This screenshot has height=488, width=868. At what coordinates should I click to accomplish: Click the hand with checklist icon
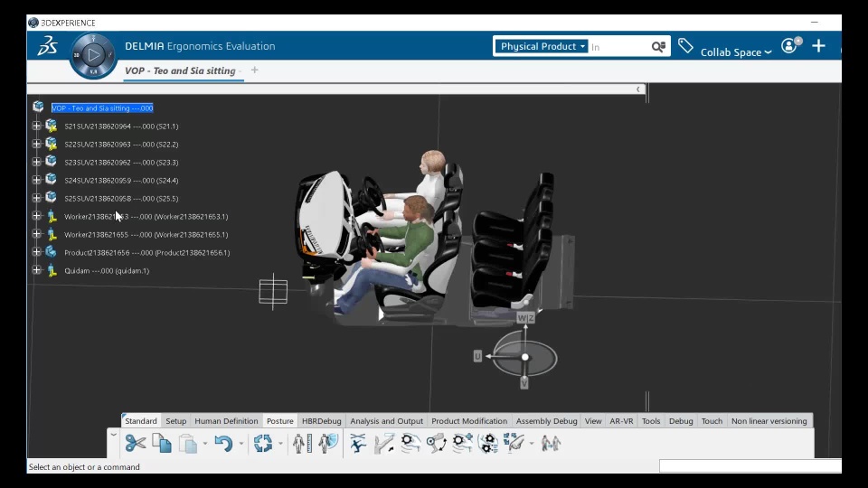point(514,443)
